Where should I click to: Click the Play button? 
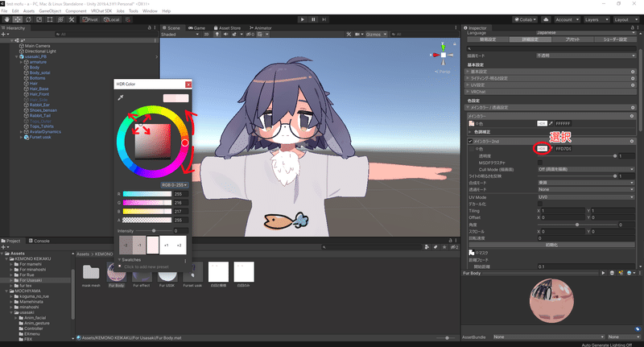303,19
